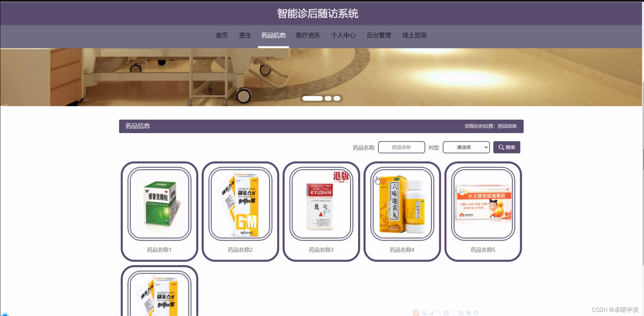Click the 搜索 search button
Screen dimensions: 644x316
(x=507, y=147)
